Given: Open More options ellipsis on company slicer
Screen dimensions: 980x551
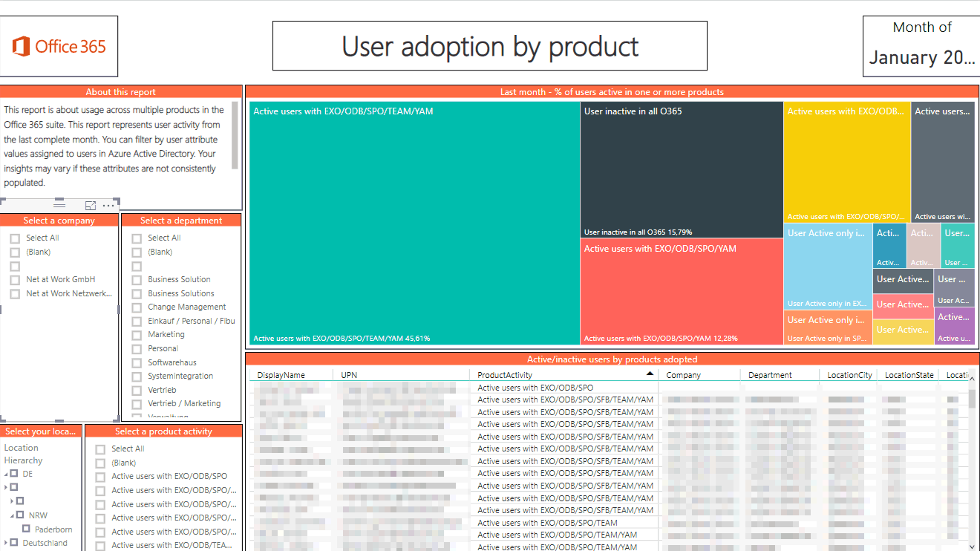Looking at the screenshot, I should tap(108, 206).
